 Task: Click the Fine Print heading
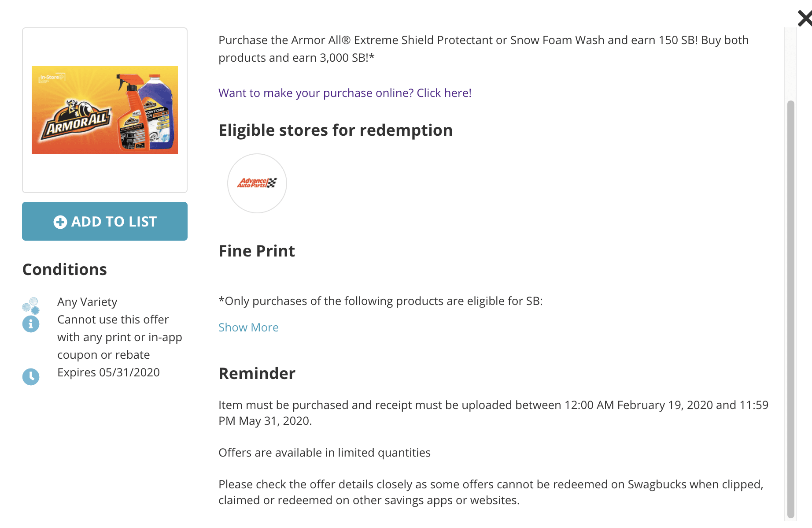pyautogui.click(x=257, y=251)
